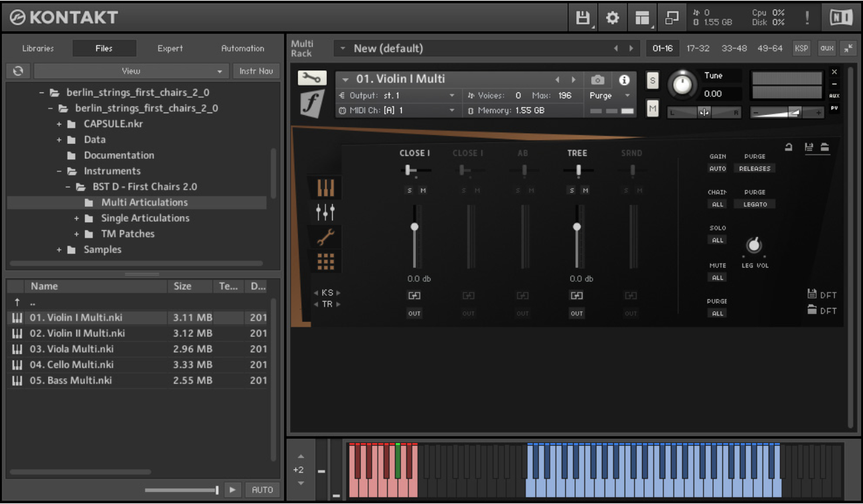Select the orange piano keys page icon

coord(326,188)
